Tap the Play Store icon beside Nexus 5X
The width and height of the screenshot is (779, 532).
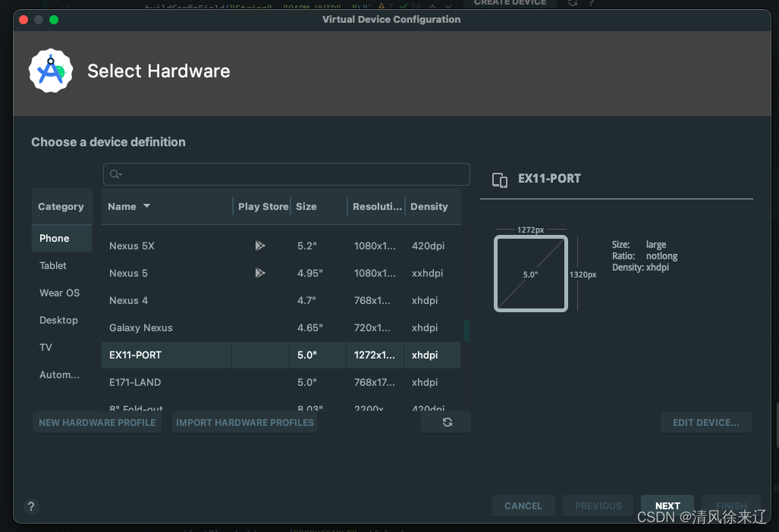click(x=260, y=245)
